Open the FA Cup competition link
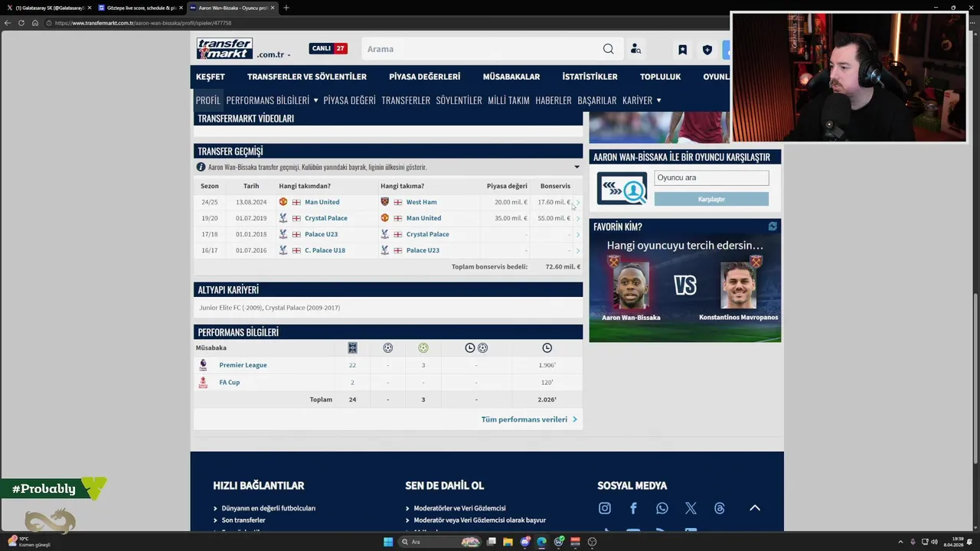This screenshot has height=551, width=980. coord(229,383)
